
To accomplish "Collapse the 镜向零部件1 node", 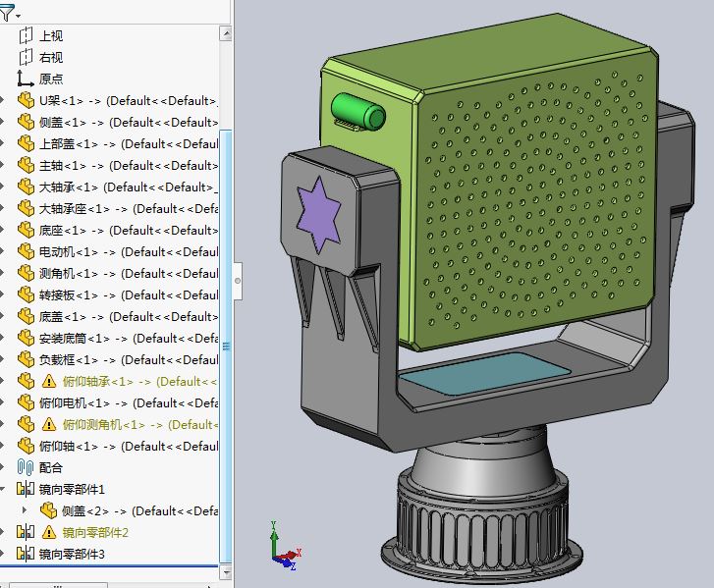I will pos(3,489).
